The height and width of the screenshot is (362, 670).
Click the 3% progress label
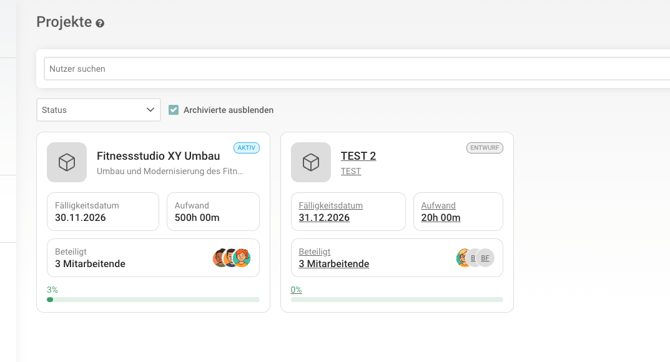[52, 290]
